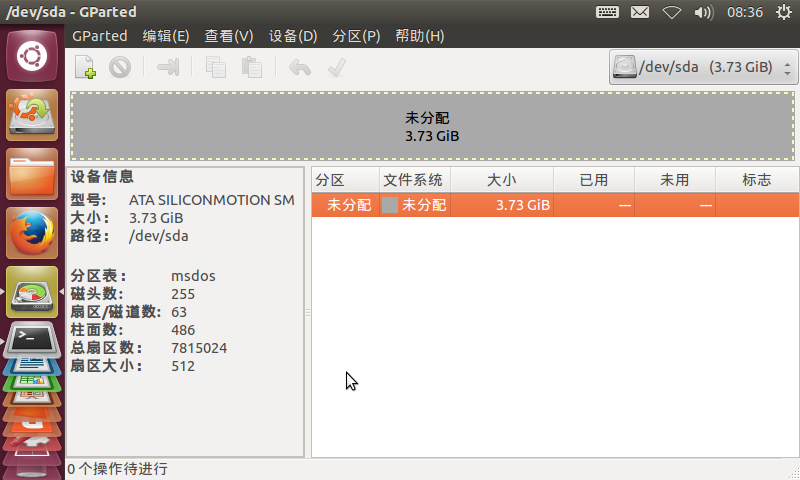Click the copy partition toolbar icon
The height and width of the screenshot is (480, 800).
point(215,67)
